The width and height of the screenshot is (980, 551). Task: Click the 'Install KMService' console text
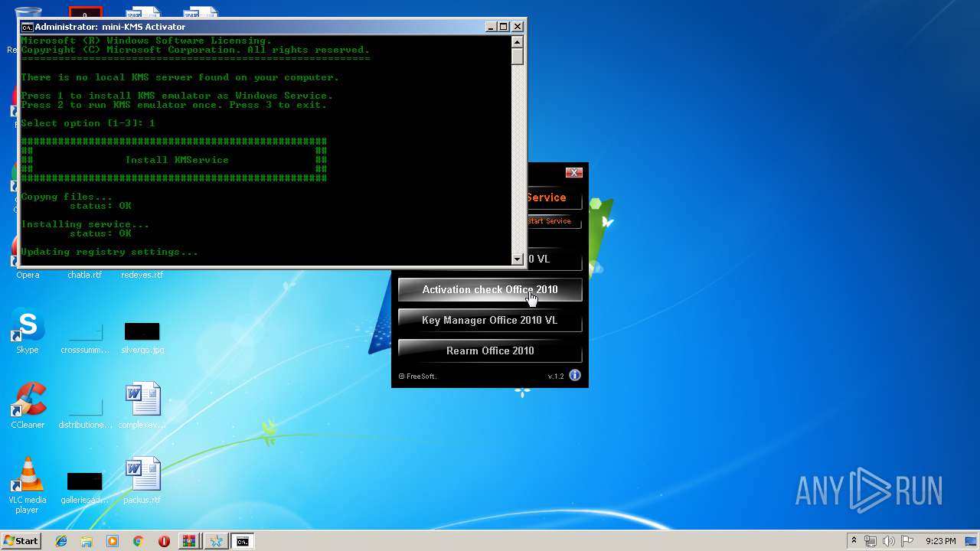(177, 160)
